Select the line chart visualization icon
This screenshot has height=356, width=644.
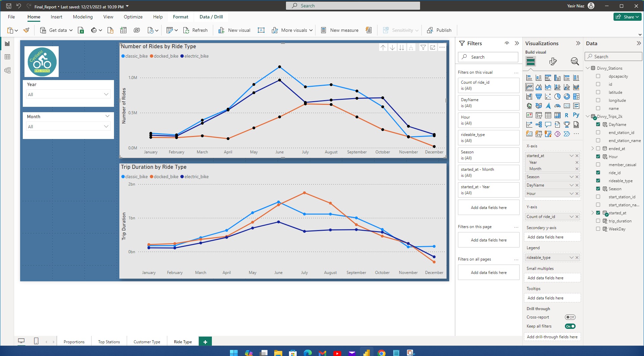[529, 87]
